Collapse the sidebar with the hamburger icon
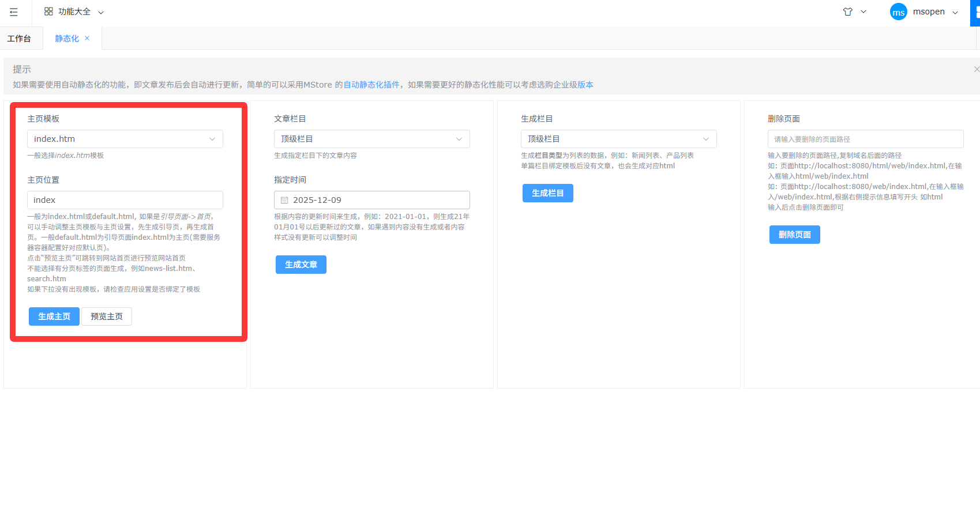Screen dimensions: 980x509 [x=14, y=12]
